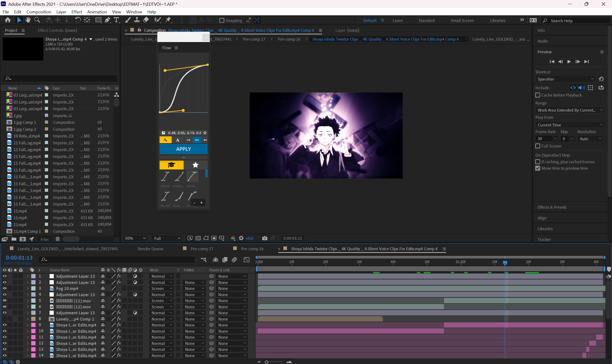Click the timeline zoom slider handle
Image resolution: width=612 pixels, height=364 pixels.
[x=266, y=362]
